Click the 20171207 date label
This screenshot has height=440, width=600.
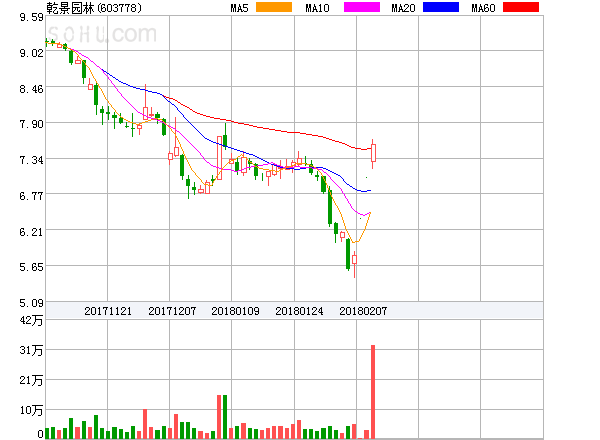[x=172, y=311]
